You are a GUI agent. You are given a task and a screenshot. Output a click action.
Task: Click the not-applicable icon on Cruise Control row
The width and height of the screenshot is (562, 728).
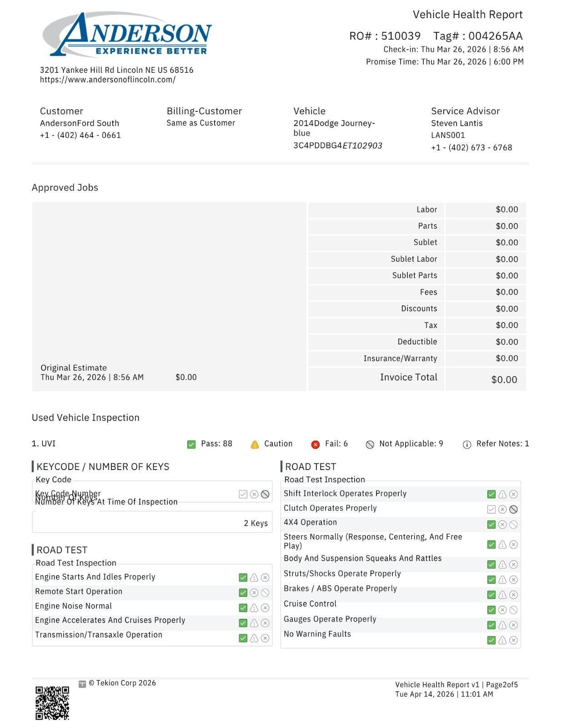pyautogui.click(x=513, y=610)
